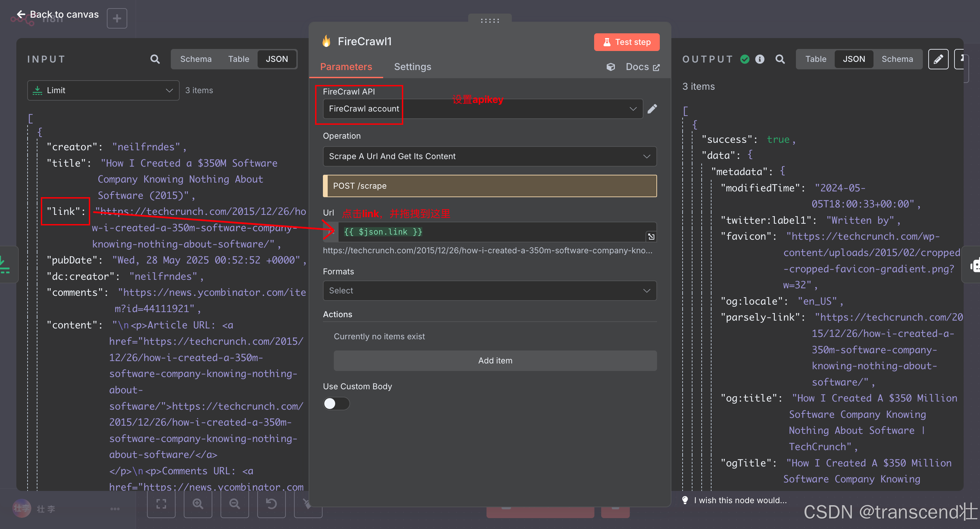Select the "success" key in output JSON
This screenshot has width=980, height=529.
(726, 139)
